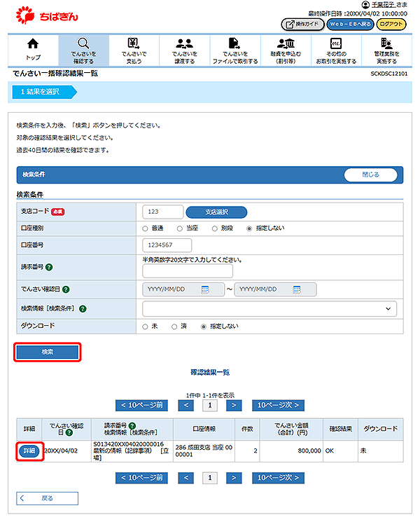
Task: Show help for 検索情報[検索条件]
Action: click(83, 308)
